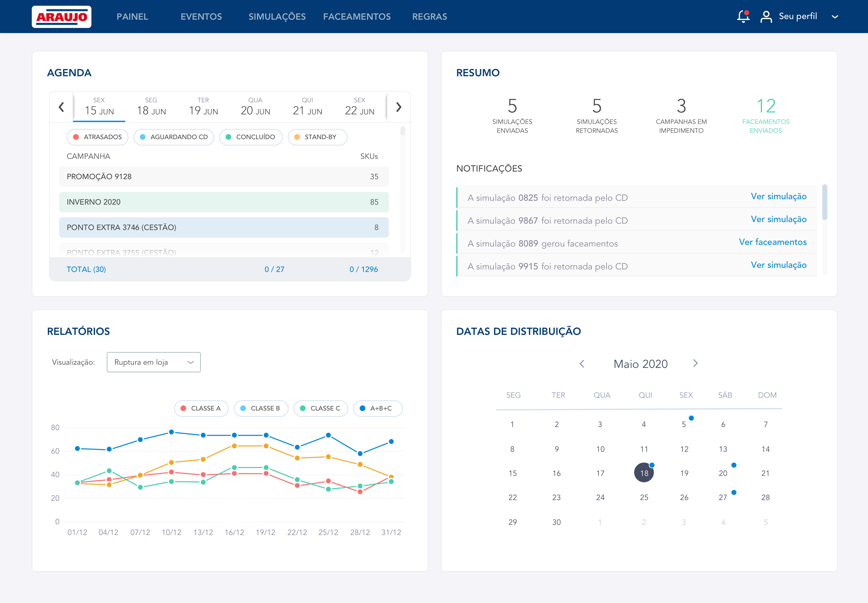The height and width of the screenshot is (603, 868).
Task: Toggle the ATRASADOS status filter
Action: click(98, 137)
